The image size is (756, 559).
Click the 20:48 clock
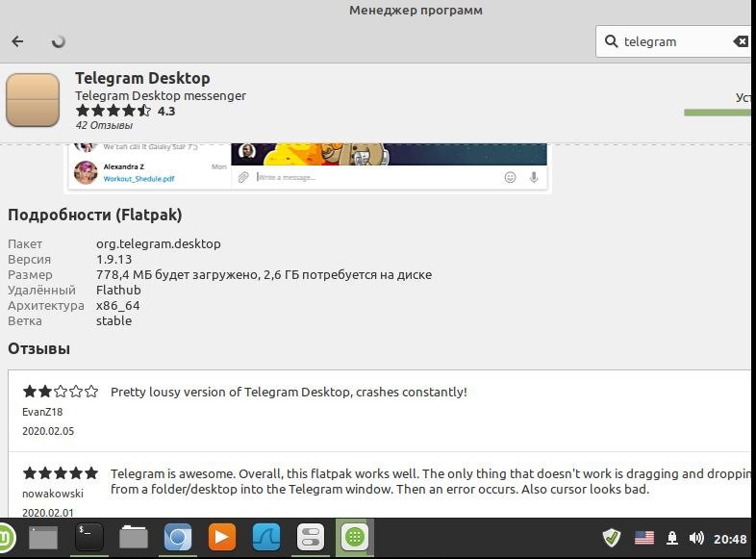pyautogui.click(x=730, y=539)
